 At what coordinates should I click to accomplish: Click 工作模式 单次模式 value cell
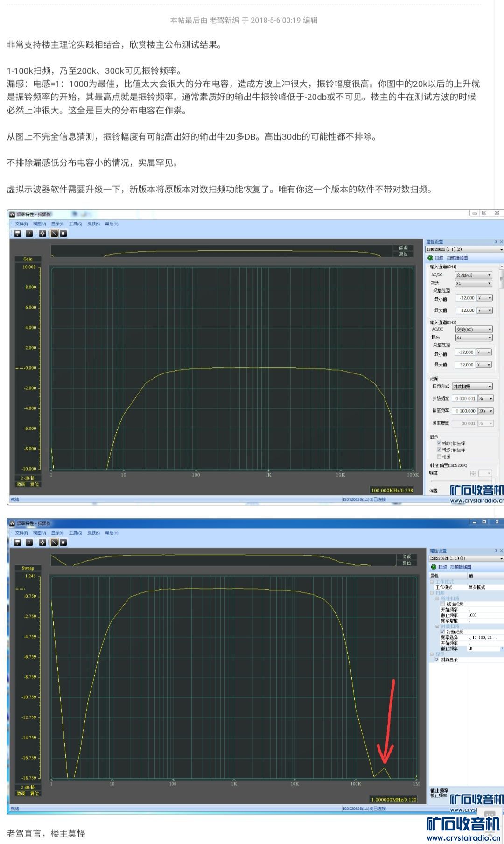coord(485,587)
